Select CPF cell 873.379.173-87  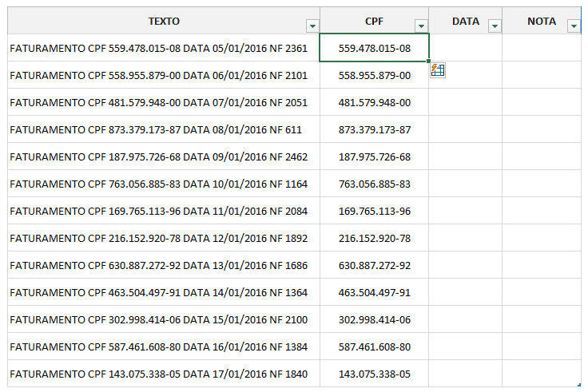pos(374,129)
